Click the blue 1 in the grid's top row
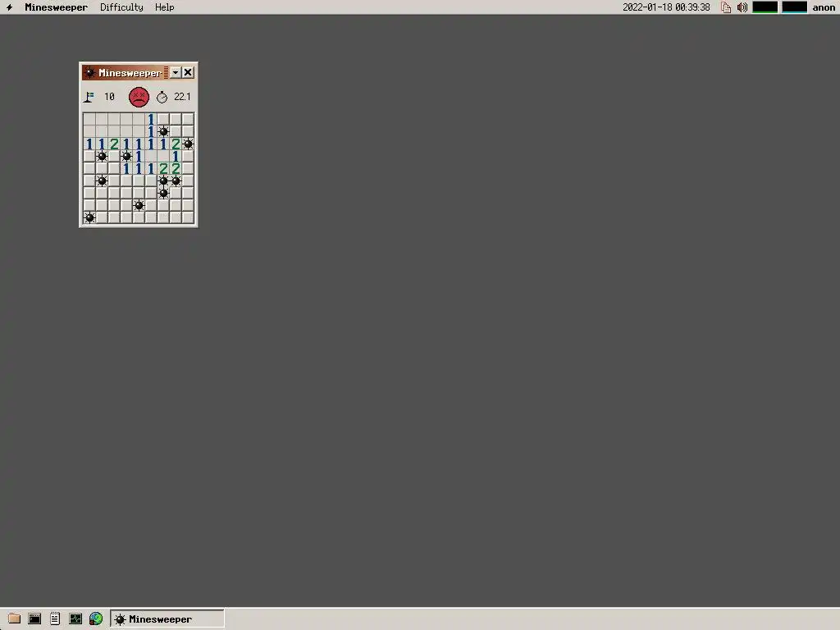The height and width of the screenshot is (630, 840). 151,119
